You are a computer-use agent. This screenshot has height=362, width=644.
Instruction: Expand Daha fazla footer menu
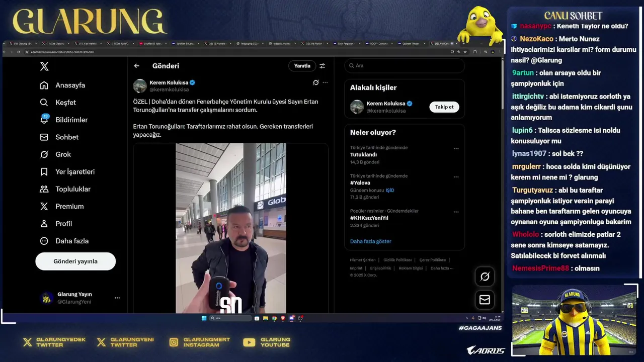coord(442,268)
